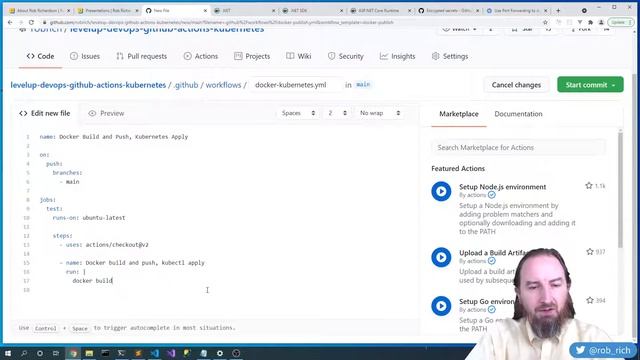Focus the Search Marketplace for Actions field
Screen dimensions: 640x360
click(518, 147)
